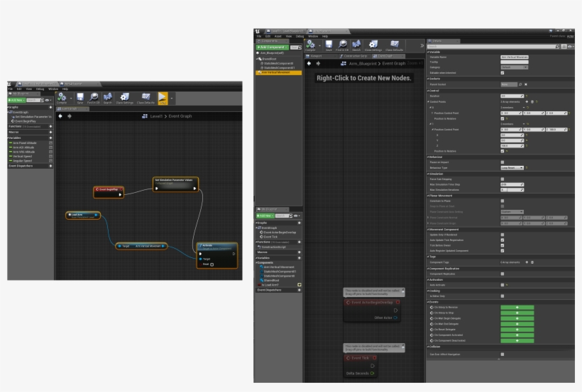Toggle the Force Sub Stepping checkbox
This screenshot has height=392, width=582.
[503, 179]
